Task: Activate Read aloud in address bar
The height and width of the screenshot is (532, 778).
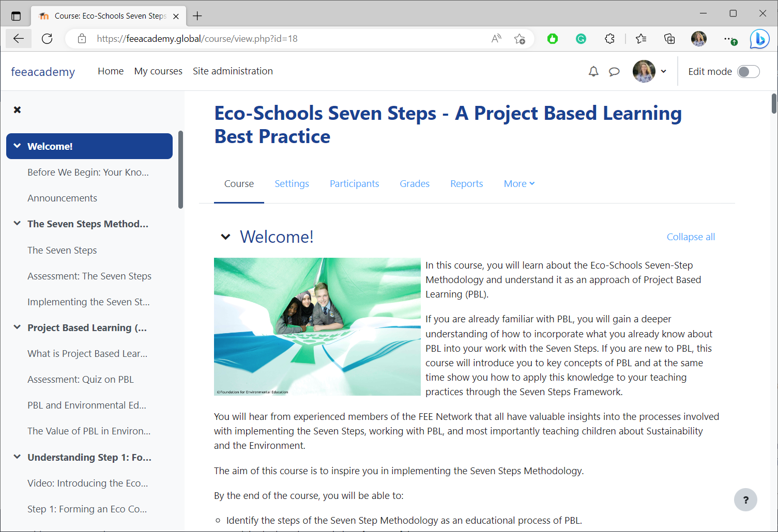Action: tap(496, 39)
